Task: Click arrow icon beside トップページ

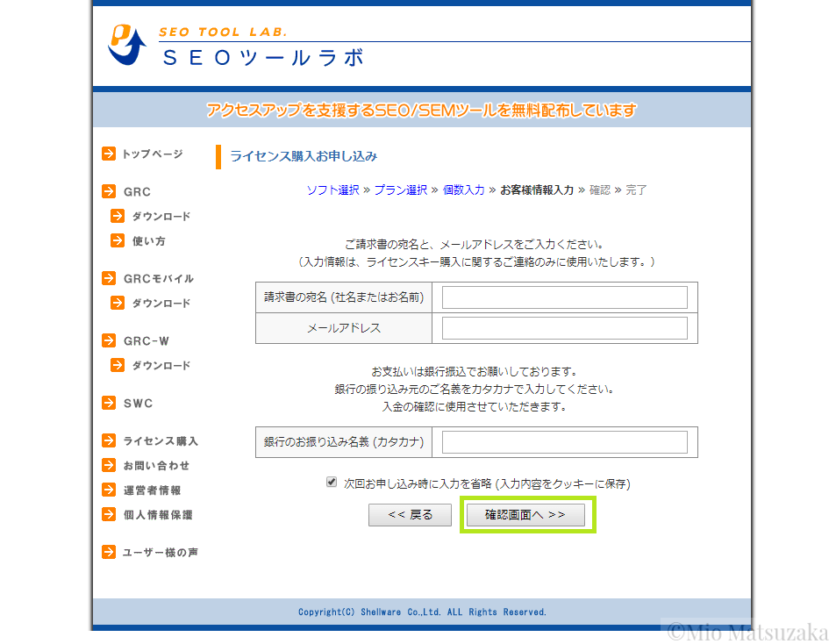Action: [x=109, y=154]
